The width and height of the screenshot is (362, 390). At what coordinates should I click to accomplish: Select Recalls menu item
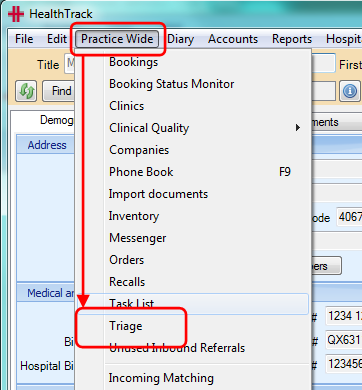tap(193, 282)
